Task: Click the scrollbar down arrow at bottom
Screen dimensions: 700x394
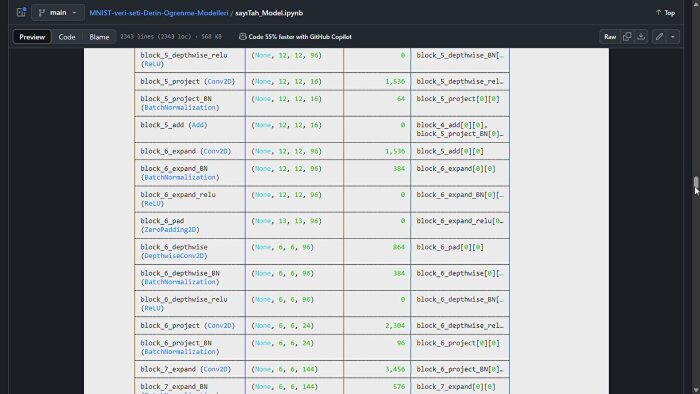Action: 696,390
